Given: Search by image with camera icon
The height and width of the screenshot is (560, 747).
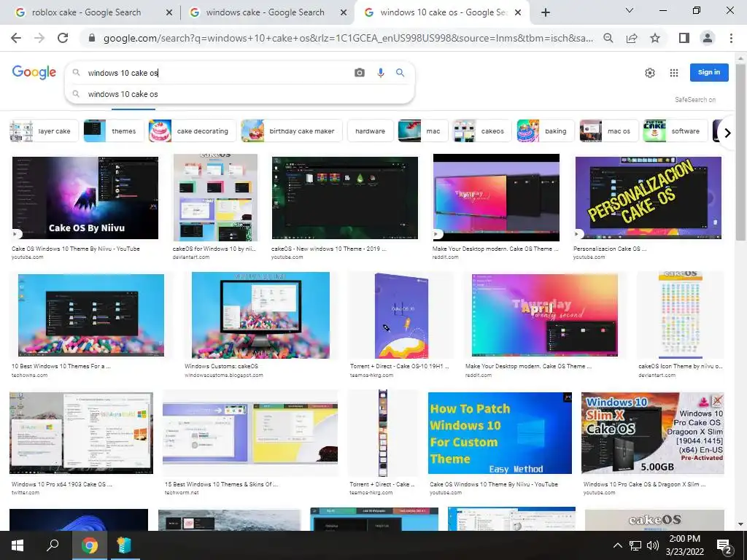Looking at the screenshot, I should pos(360,72).
